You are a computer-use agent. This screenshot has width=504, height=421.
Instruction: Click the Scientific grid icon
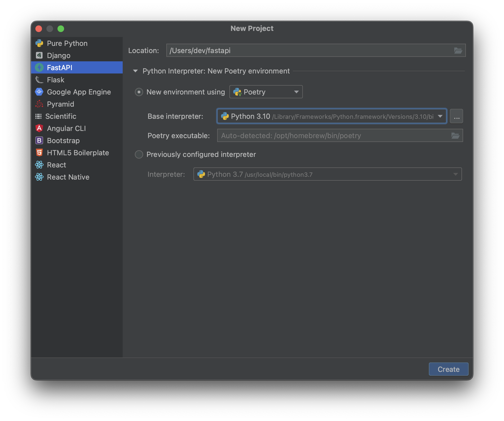(38, 116)
